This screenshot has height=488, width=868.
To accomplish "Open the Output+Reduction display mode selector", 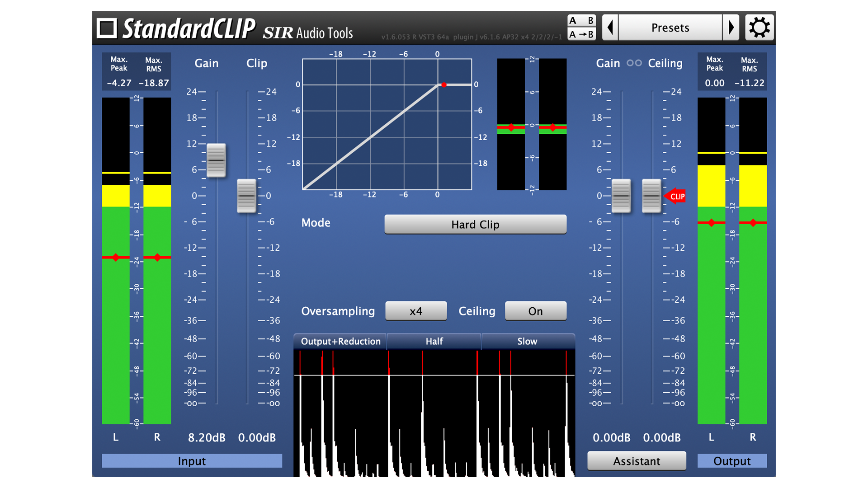I will [340, 342].
